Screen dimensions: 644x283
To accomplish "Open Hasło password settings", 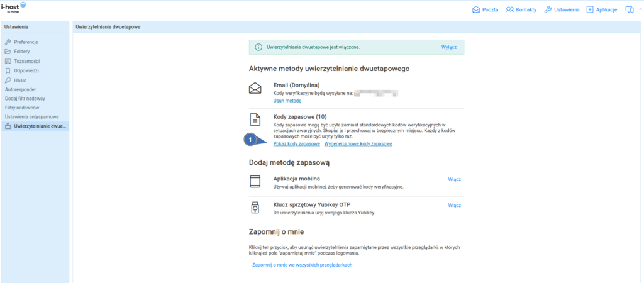I will point(20,80).
